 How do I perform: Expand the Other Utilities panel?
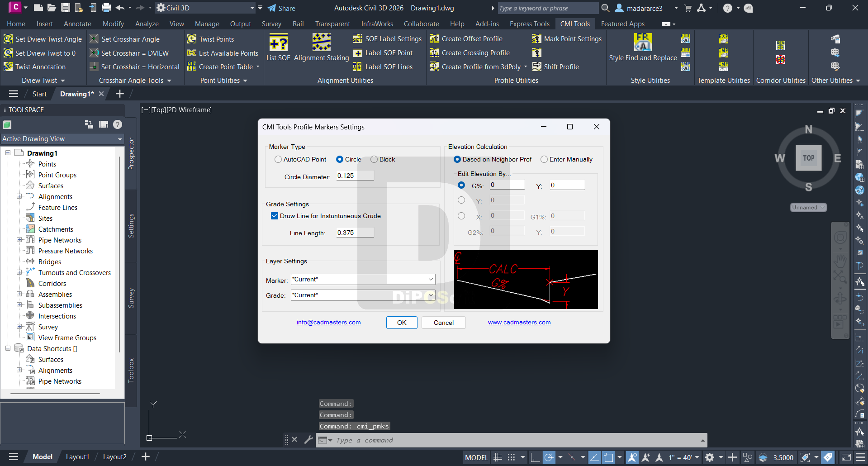click(835, 81)
